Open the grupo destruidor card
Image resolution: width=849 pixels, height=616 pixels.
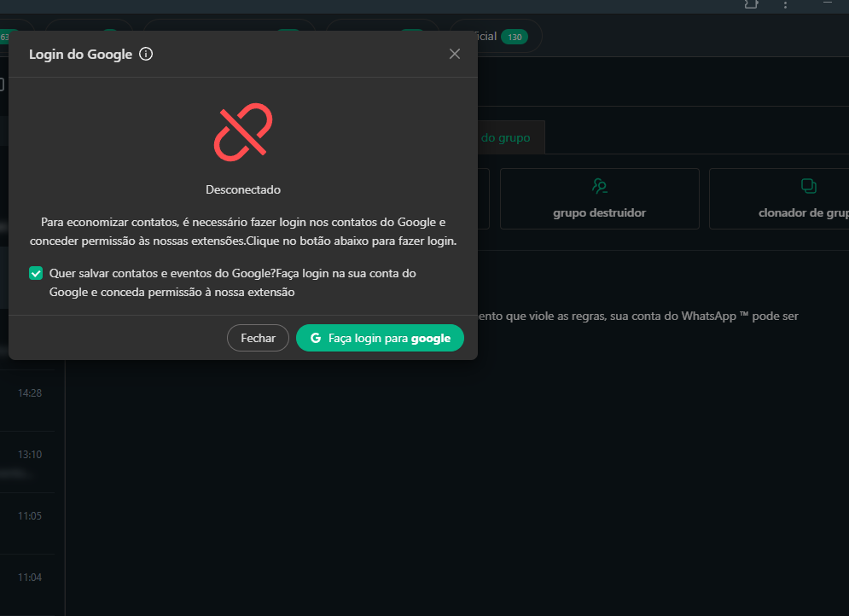point(599,199)
